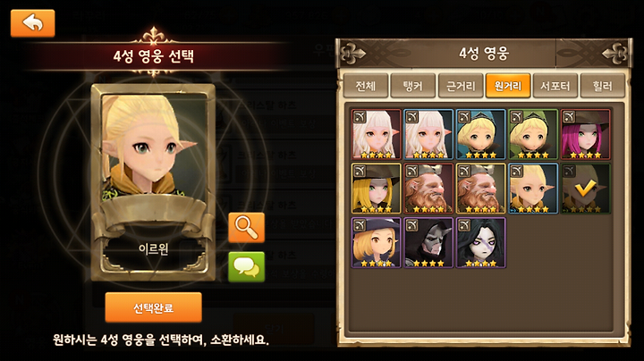Pick the blonde hero with black hat, yellow frame

(x=376, y=189)
